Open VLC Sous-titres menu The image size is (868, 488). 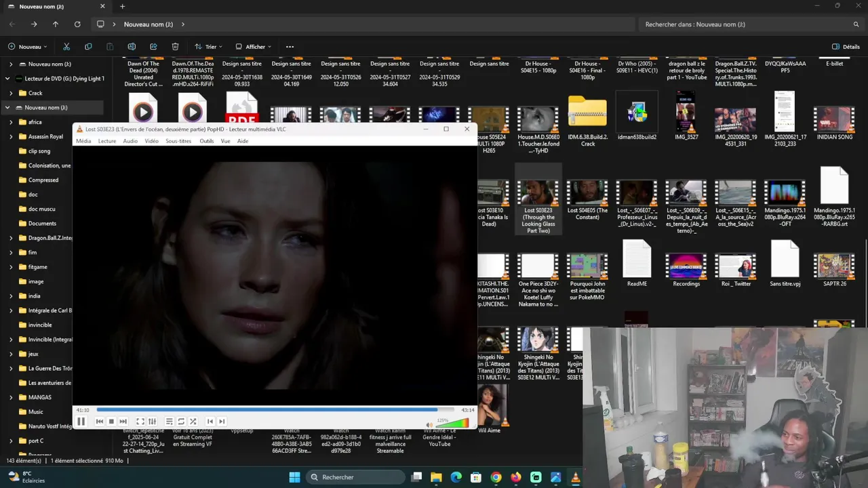pyautogui.click(x=178, y=141)
